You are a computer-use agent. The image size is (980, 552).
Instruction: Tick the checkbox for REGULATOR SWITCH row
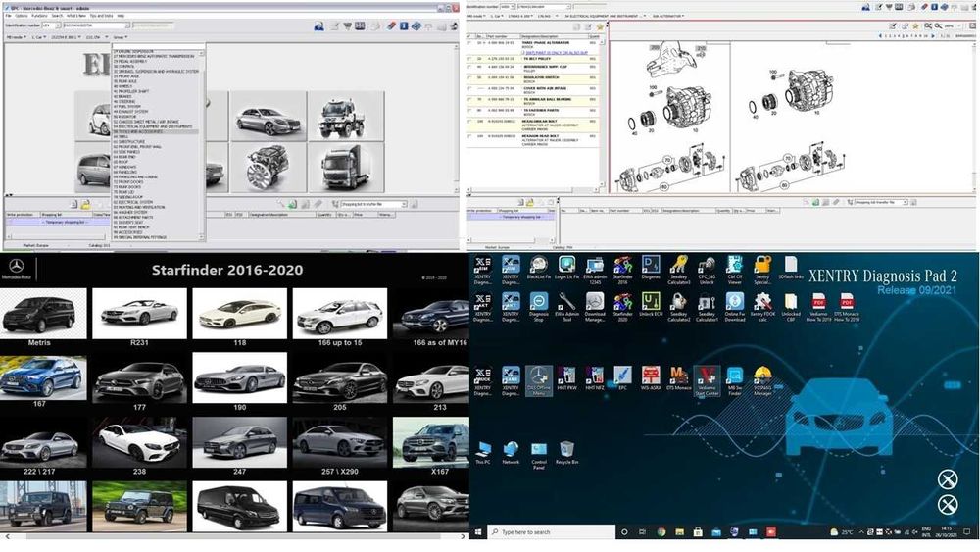click(x=470, y=77)
